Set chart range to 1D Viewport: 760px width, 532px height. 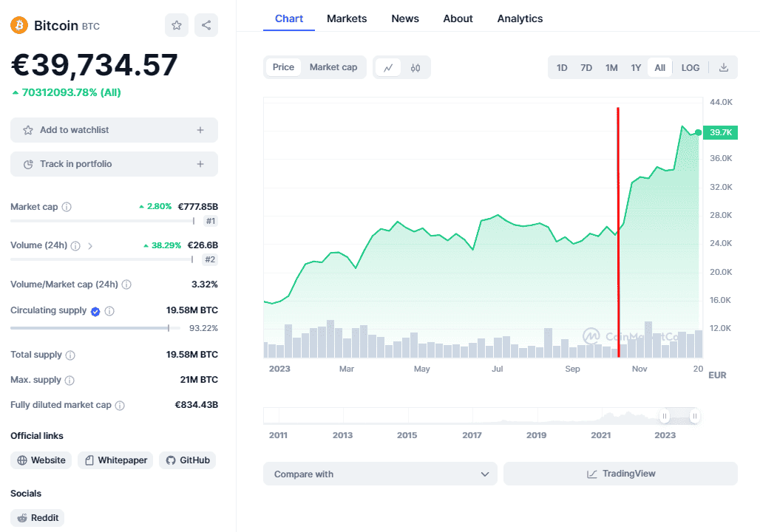(562, 67)
